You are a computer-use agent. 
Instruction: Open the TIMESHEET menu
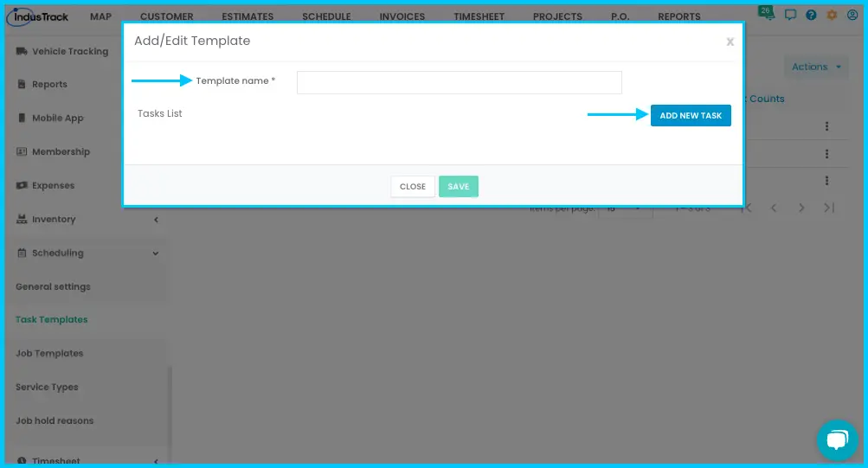479,16
